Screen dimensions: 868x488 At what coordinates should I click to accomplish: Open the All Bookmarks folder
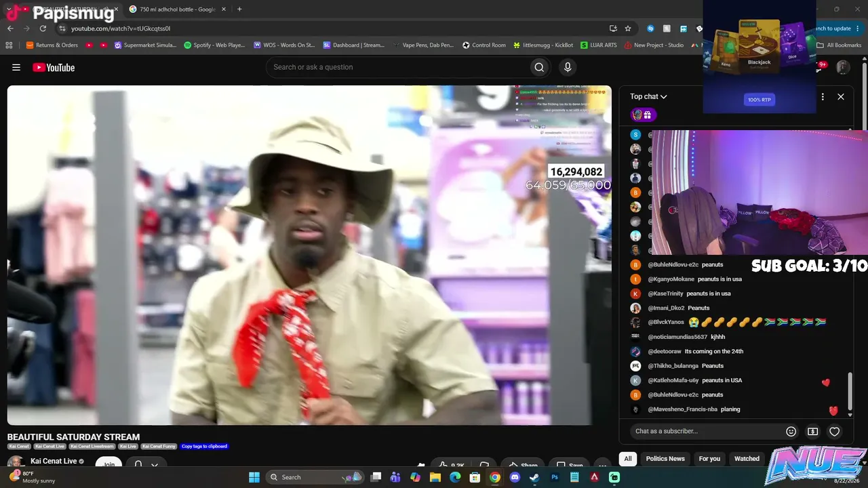[839, 45]
